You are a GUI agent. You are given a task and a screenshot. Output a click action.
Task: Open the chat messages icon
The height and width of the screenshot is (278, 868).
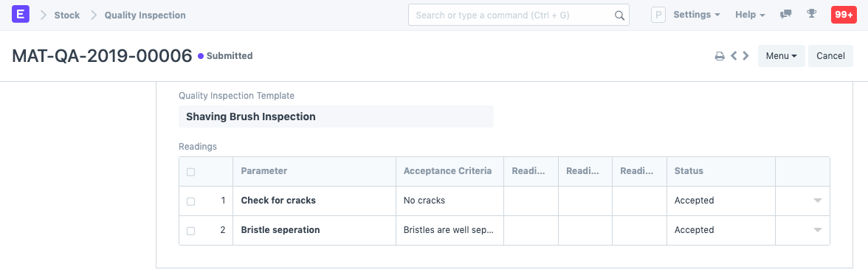pyautogui.click(x=785, y=15)
